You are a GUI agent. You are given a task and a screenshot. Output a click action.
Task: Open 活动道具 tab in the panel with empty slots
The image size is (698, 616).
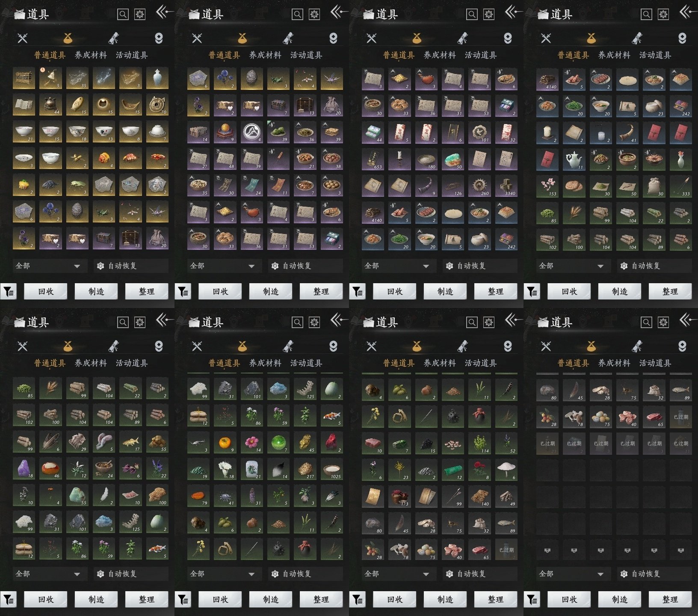(x=655, y=363)
